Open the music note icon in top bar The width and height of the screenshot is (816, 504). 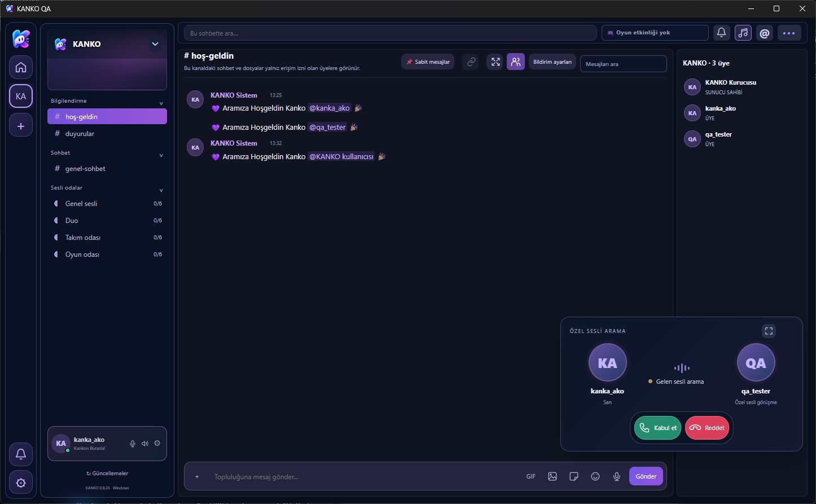point(743,33)
